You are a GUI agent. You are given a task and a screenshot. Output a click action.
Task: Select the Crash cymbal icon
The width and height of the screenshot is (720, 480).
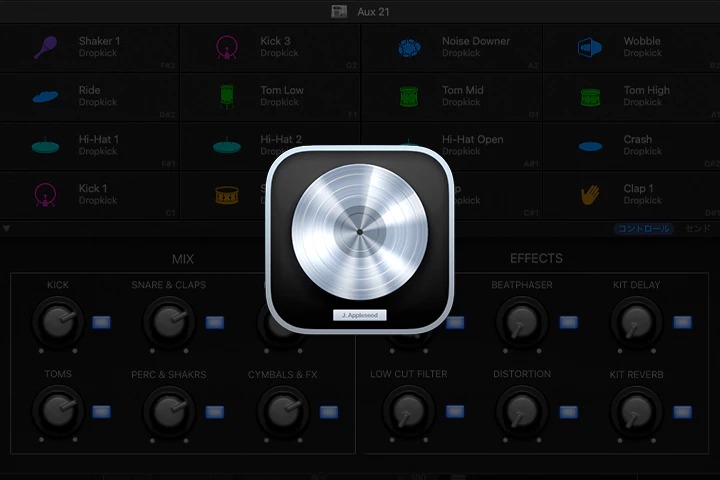pyautogui.click(x=590, y=146)
